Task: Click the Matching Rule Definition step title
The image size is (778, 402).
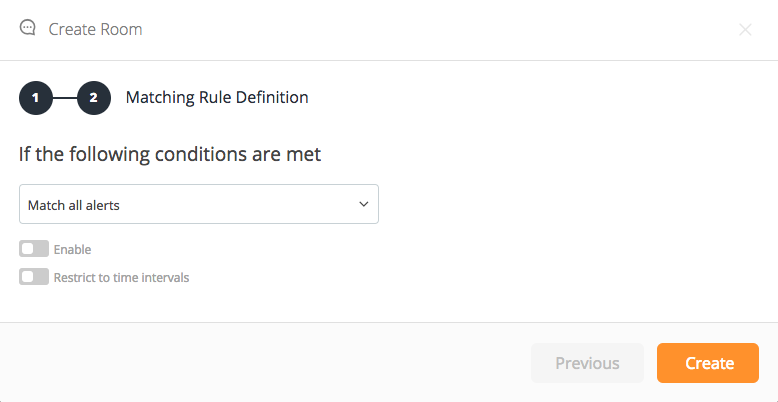Action: click(x=217, y=98)
